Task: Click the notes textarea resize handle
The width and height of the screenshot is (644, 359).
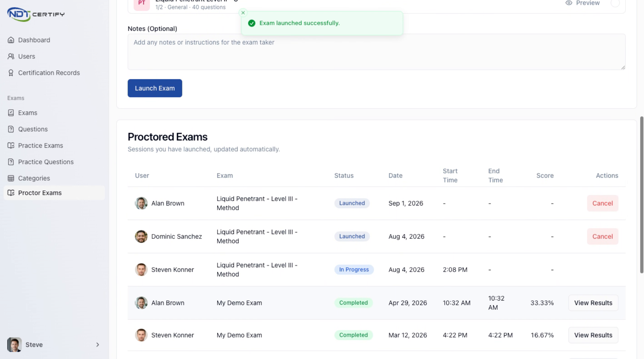Action: (x=623, y=68)
